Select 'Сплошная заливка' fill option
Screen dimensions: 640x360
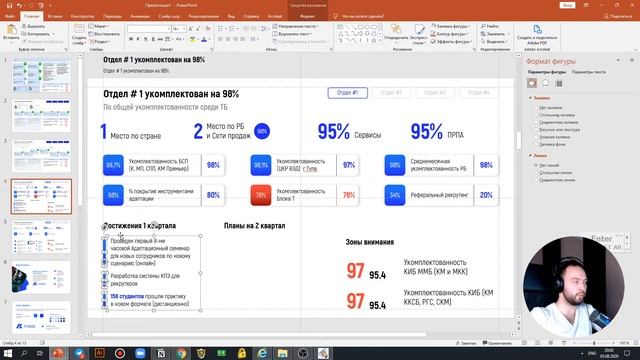554,115
